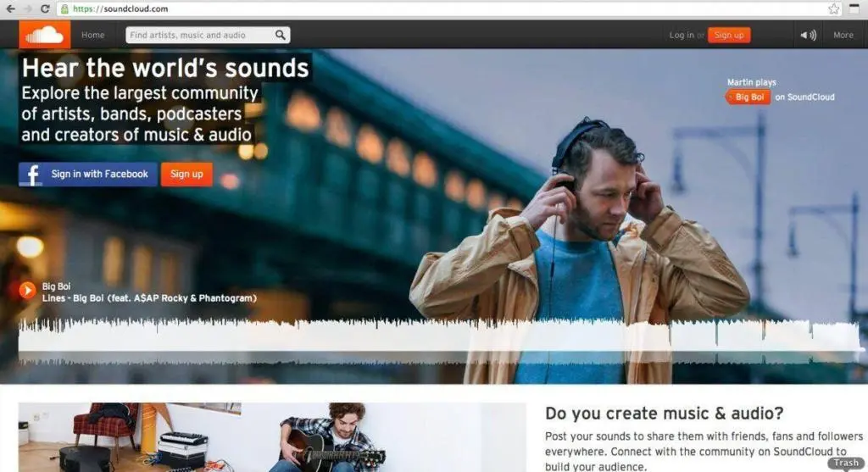The image size is (868, 472).
Task: Click Sign in with Facebook button
Action: (88, 175)
